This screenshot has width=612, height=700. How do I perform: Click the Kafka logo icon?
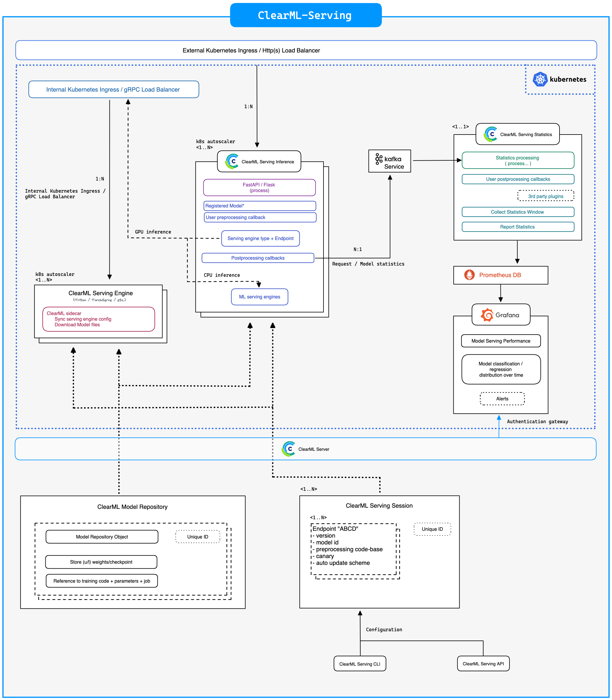click(x=379, y=159)
